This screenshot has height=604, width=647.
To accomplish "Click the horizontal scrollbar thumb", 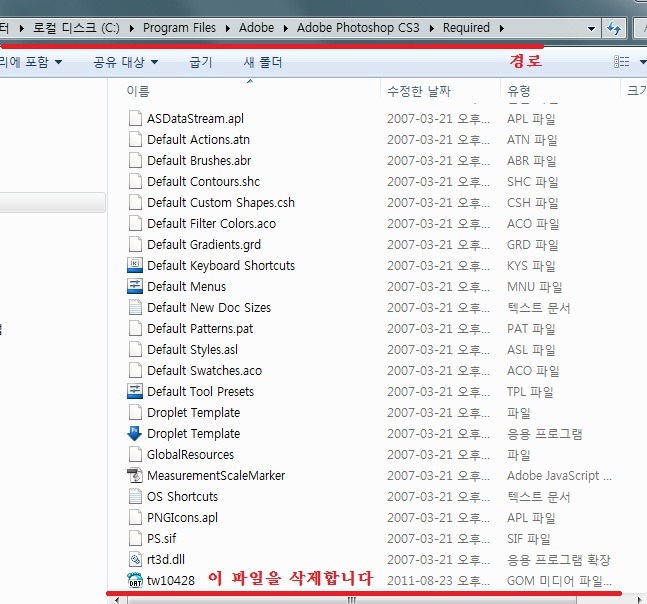I will coord(351,599).
